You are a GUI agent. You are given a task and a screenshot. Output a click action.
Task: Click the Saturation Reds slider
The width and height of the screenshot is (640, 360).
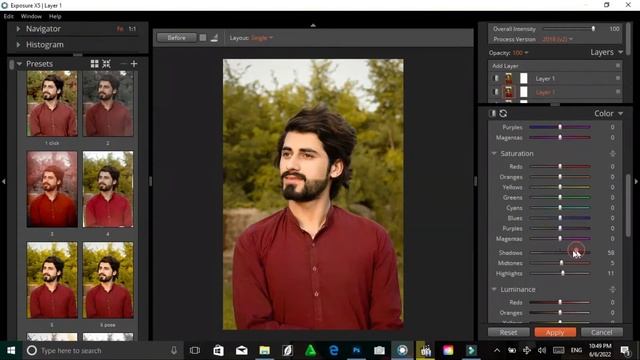click(x=560, y=167)
